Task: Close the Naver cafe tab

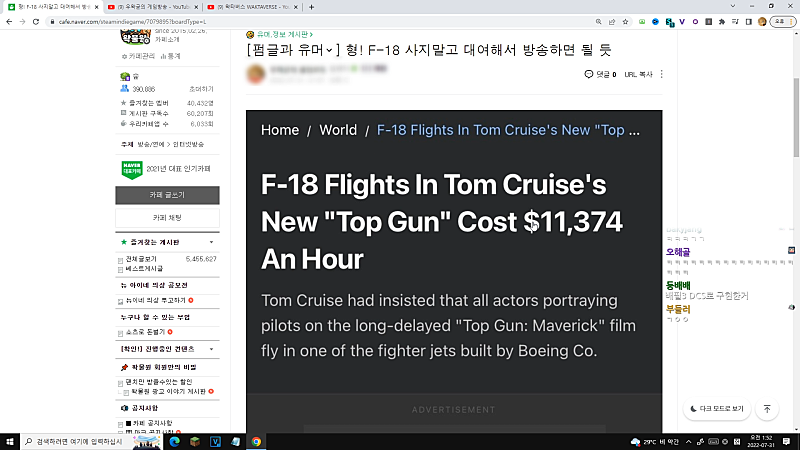Action: click(x=96, y=7)
